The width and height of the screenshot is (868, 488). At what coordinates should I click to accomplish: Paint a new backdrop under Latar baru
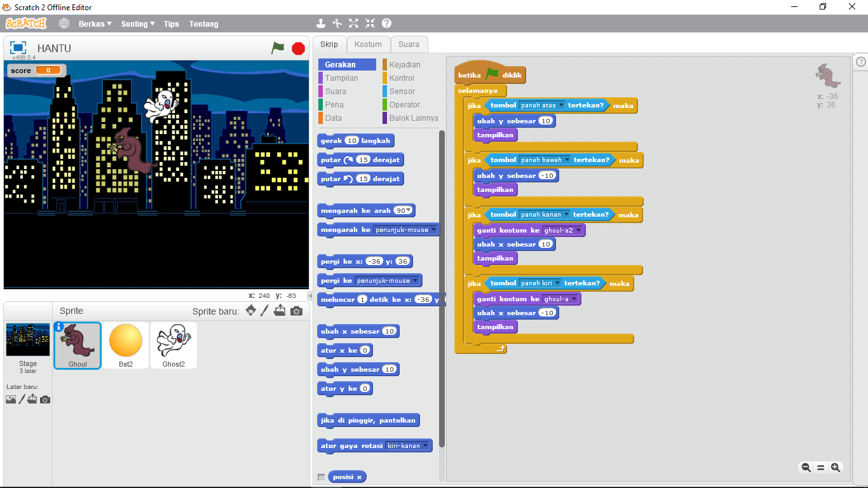(x=23, y=398)
